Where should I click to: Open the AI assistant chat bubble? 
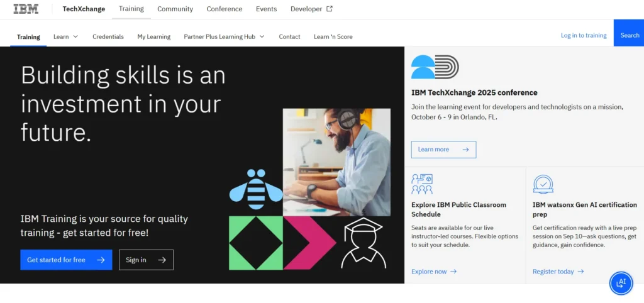621,283
